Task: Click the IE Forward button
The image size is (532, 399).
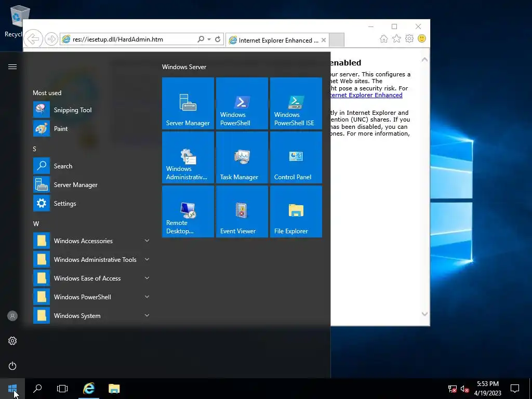Action: [x=51, y=39]
